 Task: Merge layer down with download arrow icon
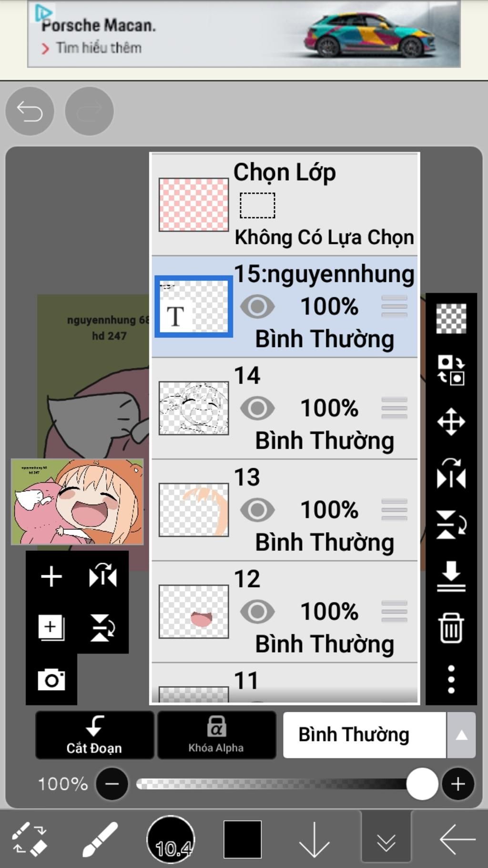tap(451, 576)
